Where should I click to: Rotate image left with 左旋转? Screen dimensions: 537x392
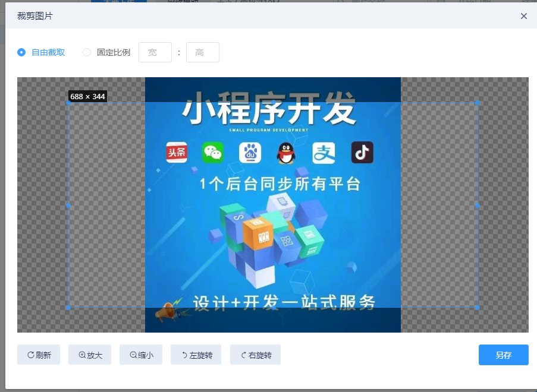196,355
